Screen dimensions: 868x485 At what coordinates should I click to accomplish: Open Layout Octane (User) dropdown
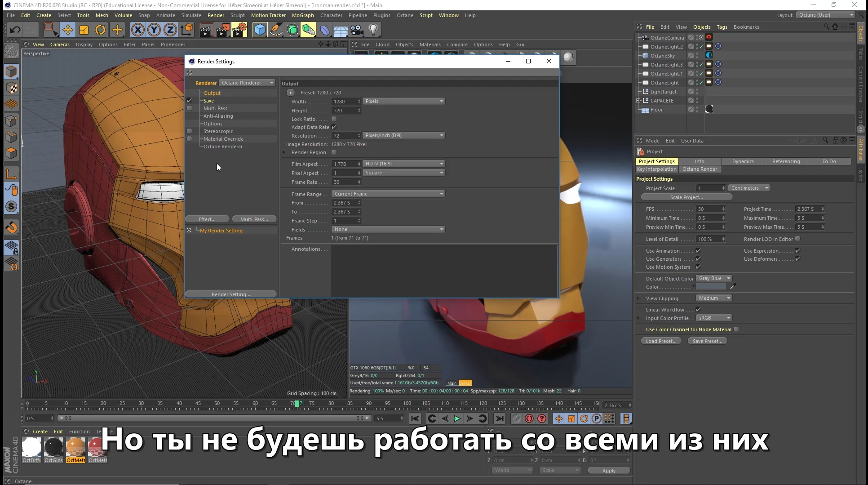click(x=826, y=15)
